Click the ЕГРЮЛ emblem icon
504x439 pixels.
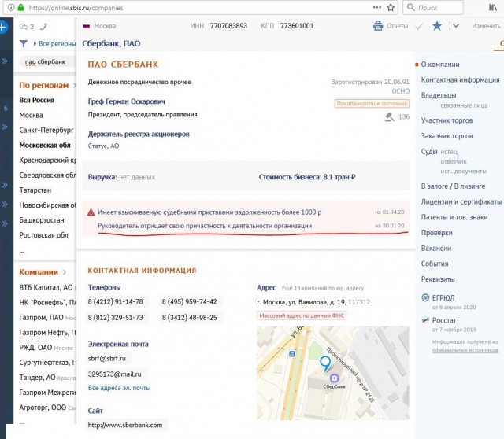(425, 297)
